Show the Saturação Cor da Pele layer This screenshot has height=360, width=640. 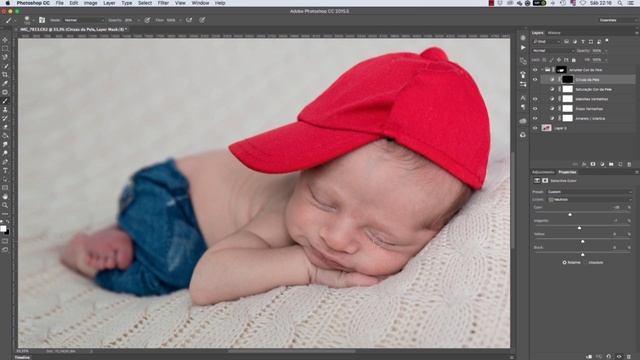(535, 89)
